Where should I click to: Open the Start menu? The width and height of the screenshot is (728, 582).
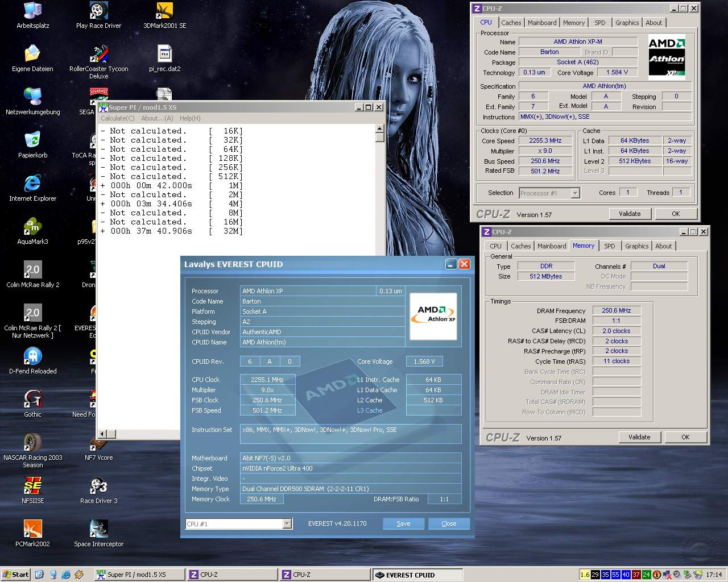pyautogui.click(x=16, y=575)
